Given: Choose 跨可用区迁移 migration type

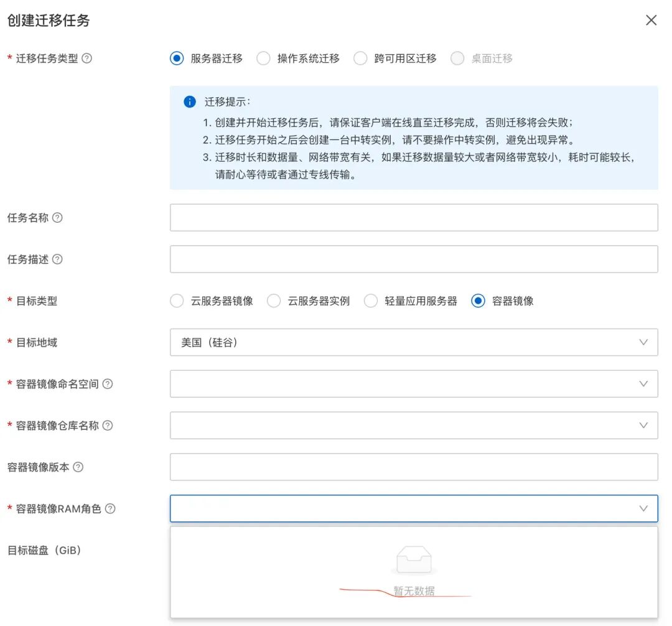Looking at the screenshot, I should click(x=360, y=58).
